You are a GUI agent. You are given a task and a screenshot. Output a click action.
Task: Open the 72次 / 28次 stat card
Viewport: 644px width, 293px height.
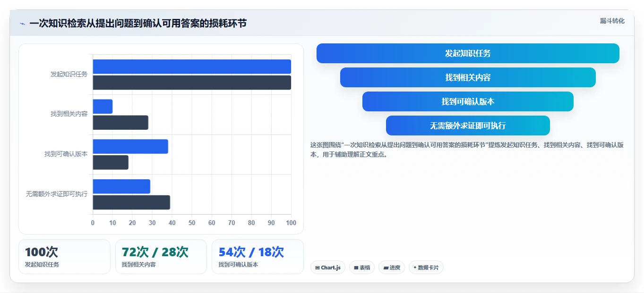pos(161,257)
